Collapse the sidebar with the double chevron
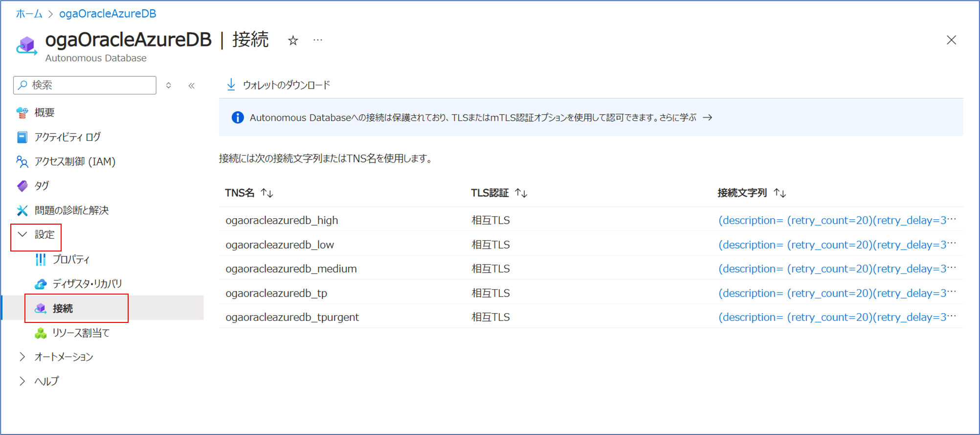Image resolution: width=980 pixels, height=435 pixels. click(192, 86)
